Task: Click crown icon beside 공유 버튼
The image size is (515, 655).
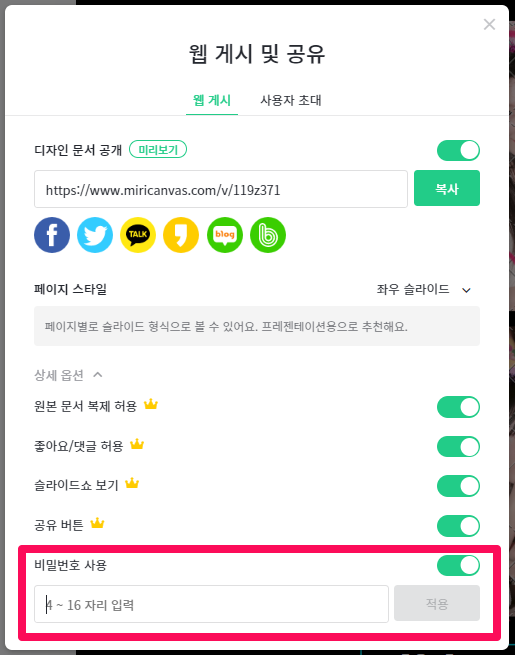Action: [97, 523]
